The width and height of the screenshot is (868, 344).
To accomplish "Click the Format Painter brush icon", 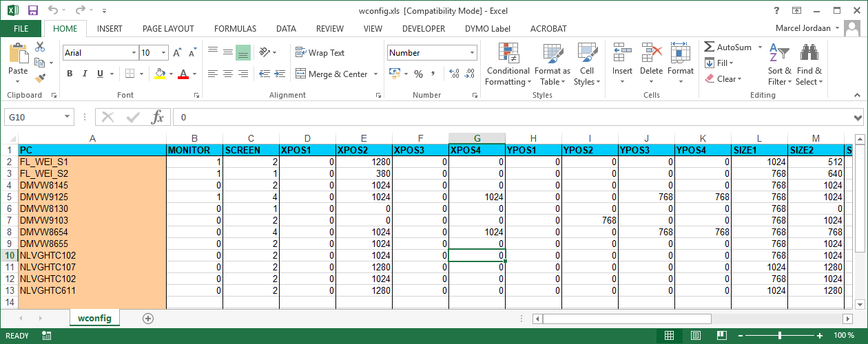I will click(x=40, y=78).
